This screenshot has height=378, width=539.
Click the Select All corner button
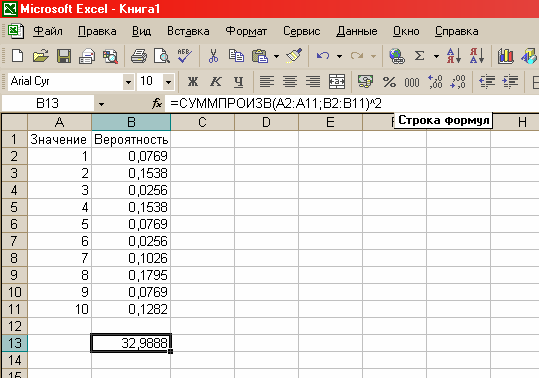pos(14,122)
